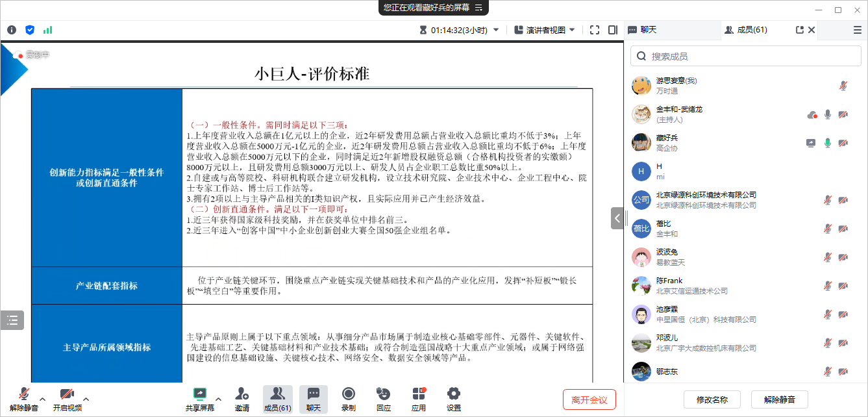Click the 产业链配套指标 cell
The height and width of the screenshot is (417, 868).
tap(107, 285)
